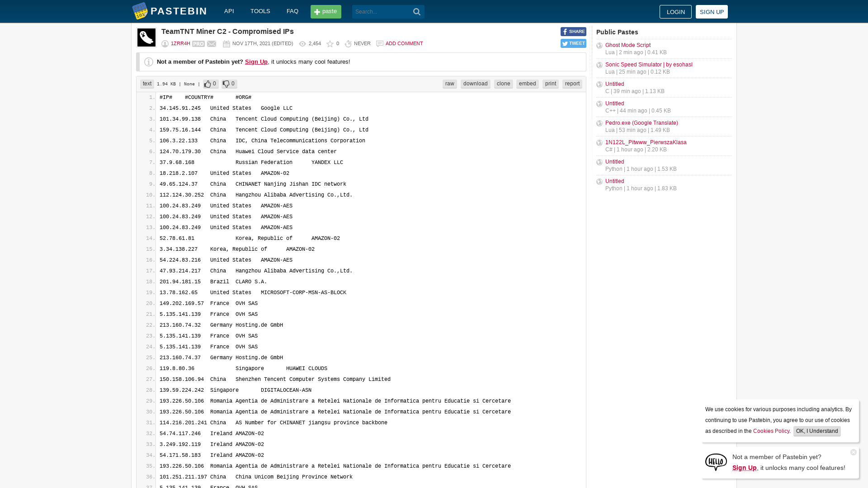Click the info icon in signup notice
This screenshot has height=488, width=868.
click(x=149, y=62)
